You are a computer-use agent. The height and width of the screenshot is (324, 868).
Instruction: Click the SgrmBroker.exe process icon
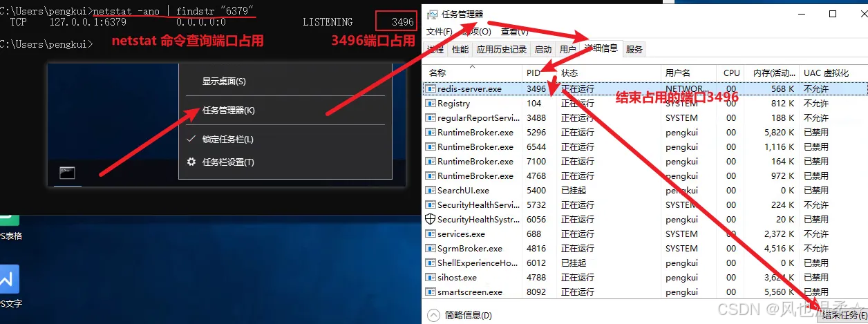click(x=431, y=249)
